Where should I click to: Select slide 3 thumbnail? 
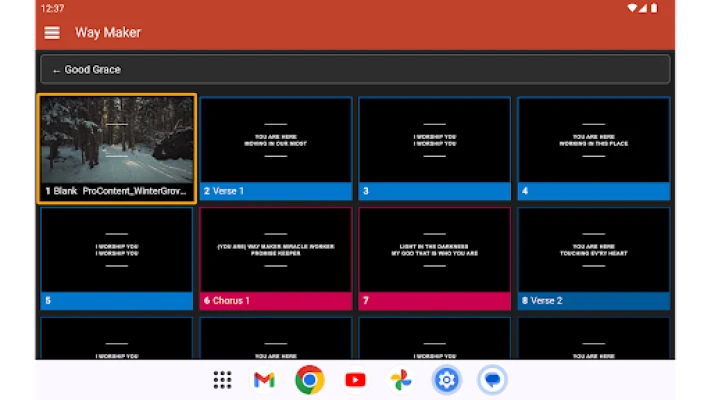click(x=434, y=148)
